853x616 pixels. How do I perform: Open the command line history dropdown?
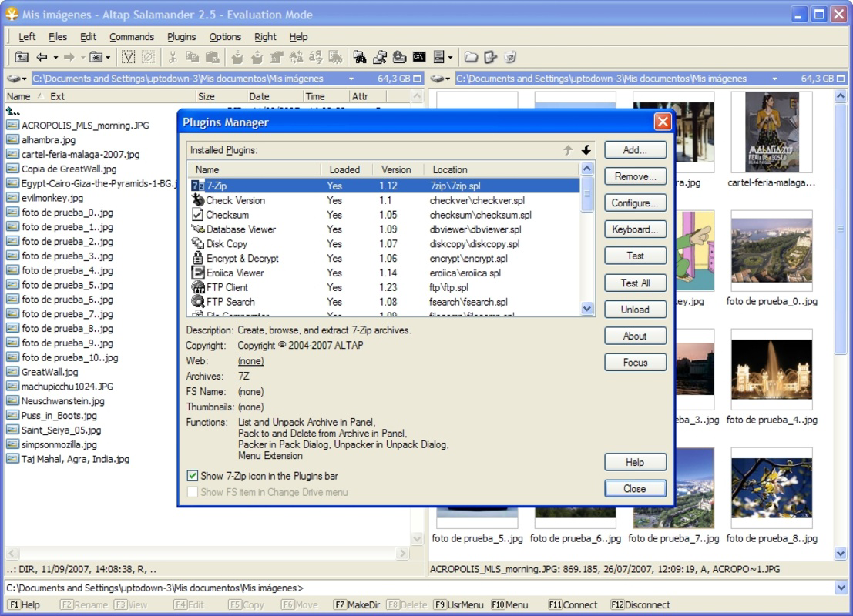point(841,588)
